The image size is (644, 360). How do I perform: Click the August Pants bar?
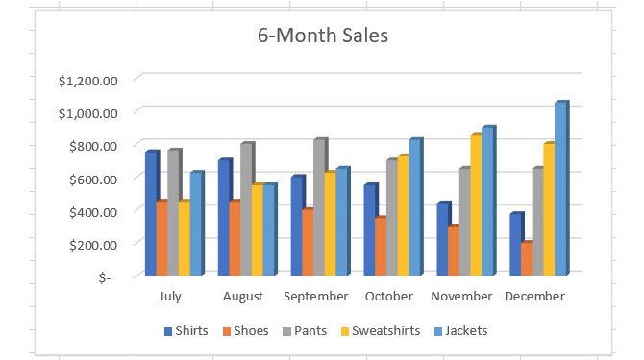[x=247, y=209]
